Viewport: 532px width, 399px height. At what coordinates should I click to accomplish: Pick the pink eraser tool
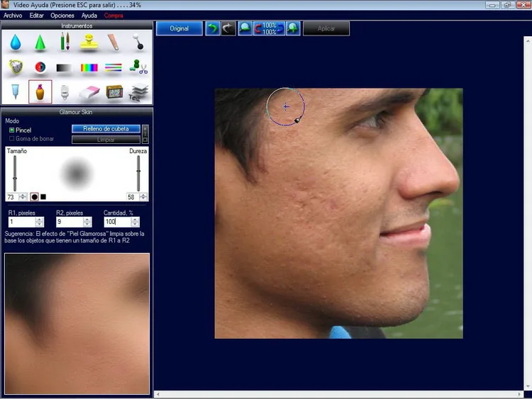click(x=89, y=92)
